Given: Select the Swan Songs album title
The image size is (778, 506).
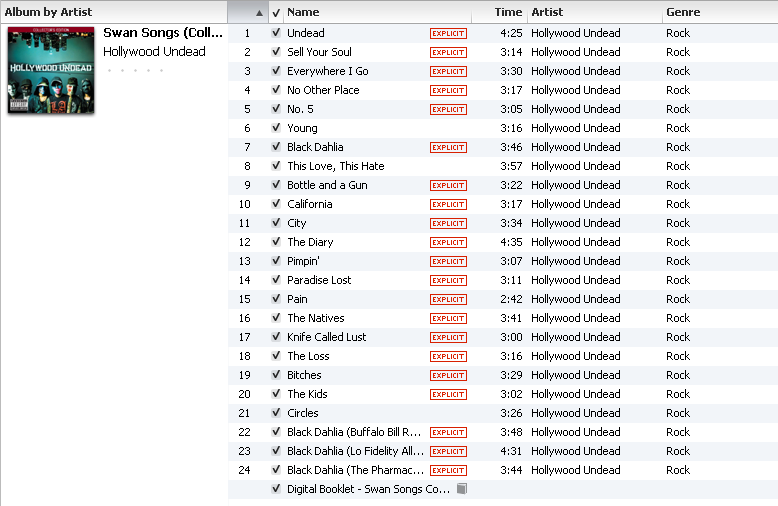Looking at the screenshot, I should coord(162,33).
